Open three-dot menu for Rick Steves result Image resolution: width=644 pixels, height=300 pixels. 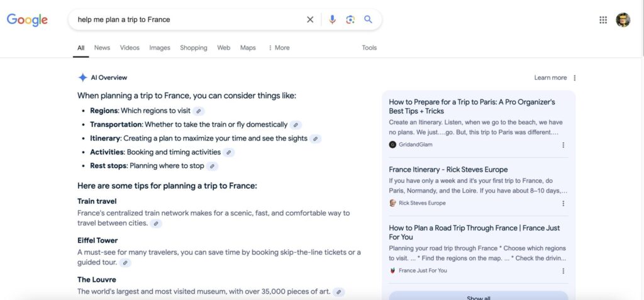[563, 203]
